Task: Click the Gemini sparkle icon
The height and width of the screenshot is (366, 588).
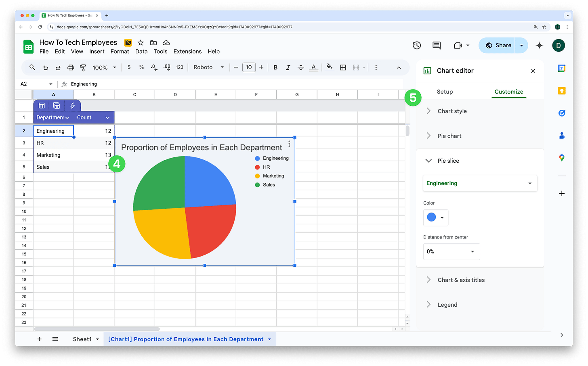Action: [539, 46]
